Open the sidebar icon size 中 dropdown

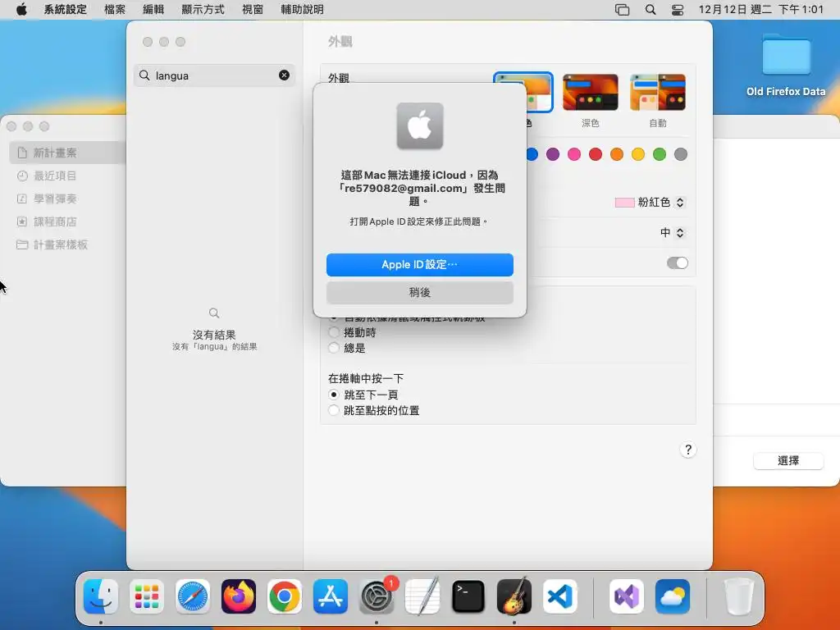(x=673, y=232)
